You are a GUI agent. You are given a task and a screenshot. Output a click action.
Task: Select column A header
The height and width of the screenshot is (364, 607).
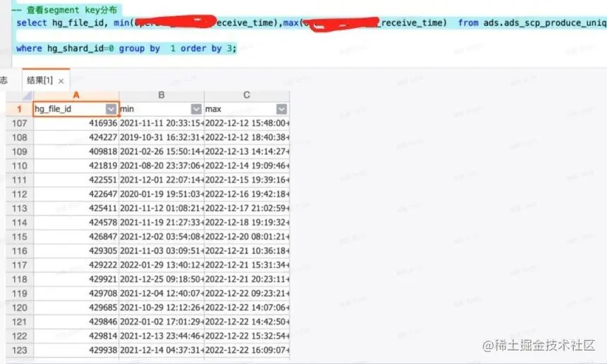coord(76,95)
